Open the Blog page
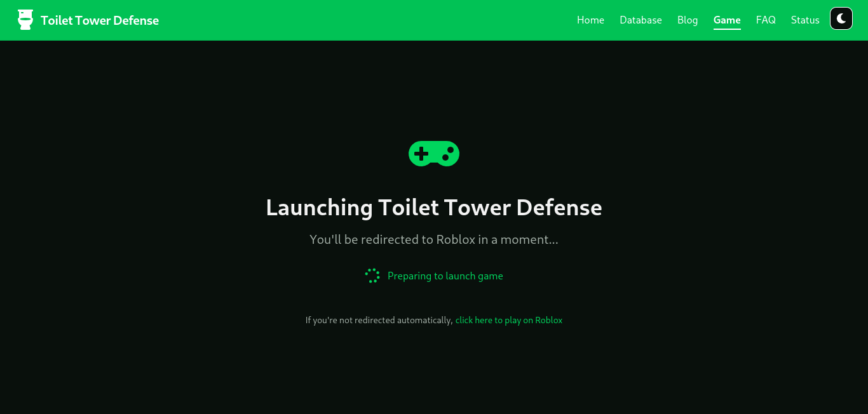 click(x=688, y=20)
